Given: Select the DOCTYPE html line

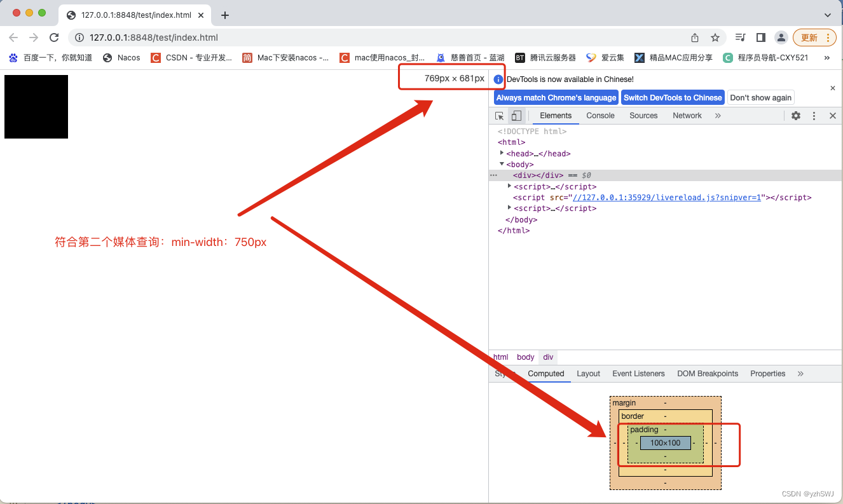Looking at the screenshot, I should point(532,132).
